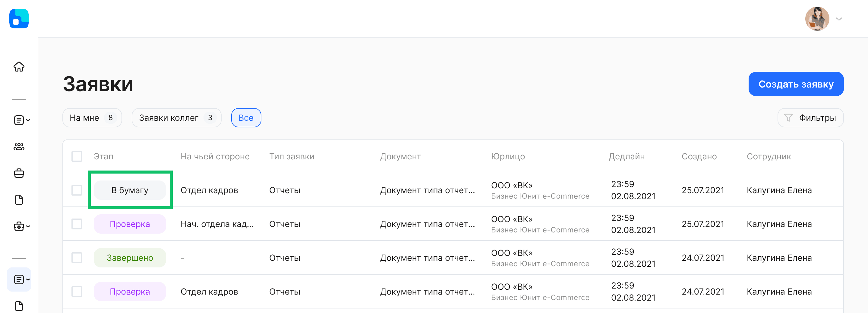Open the briefcase with gear sidebar icon
The width and height of the screenshot is (868, 313).
(19, 226)
